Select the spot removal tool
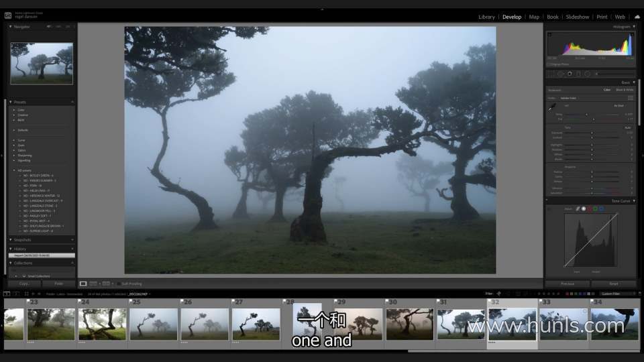The image size is (644, 362). pyautogui.click(x=560, y=74)
